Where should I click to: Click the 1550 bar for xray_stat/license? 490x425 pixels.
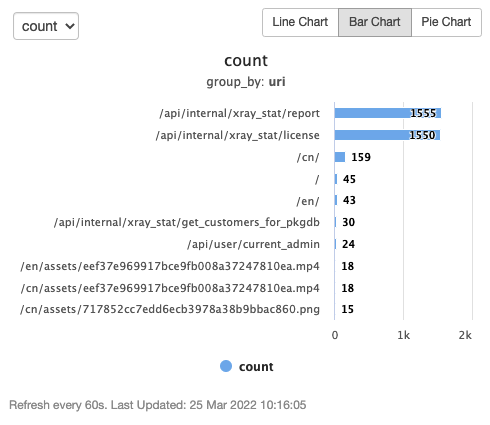[x=387, y=135]
